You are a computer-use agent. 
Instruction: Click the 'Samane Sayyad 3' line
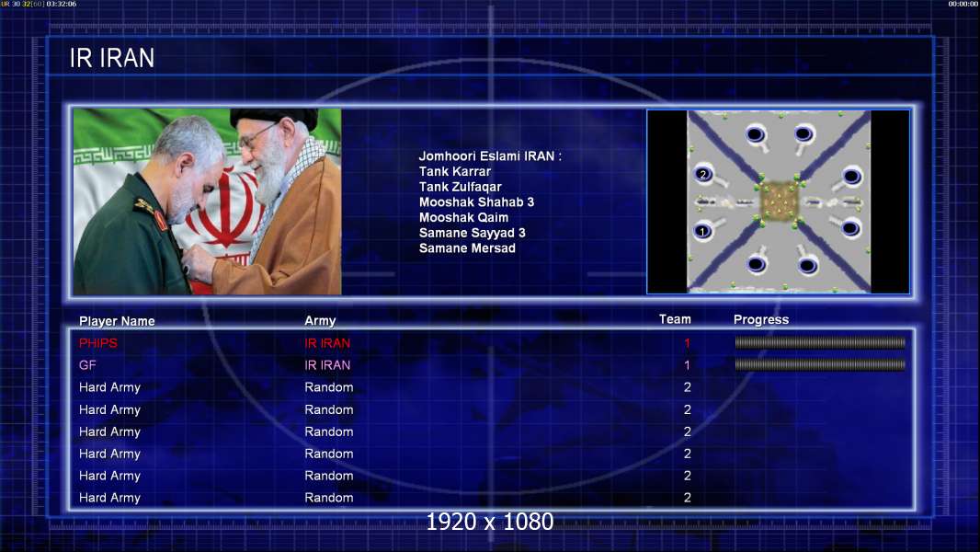(x=472, y=233)
